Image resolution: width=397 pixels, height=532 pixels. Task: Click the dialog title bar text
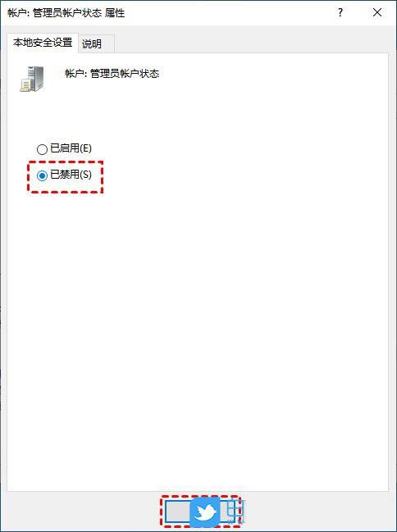(66, 13)
